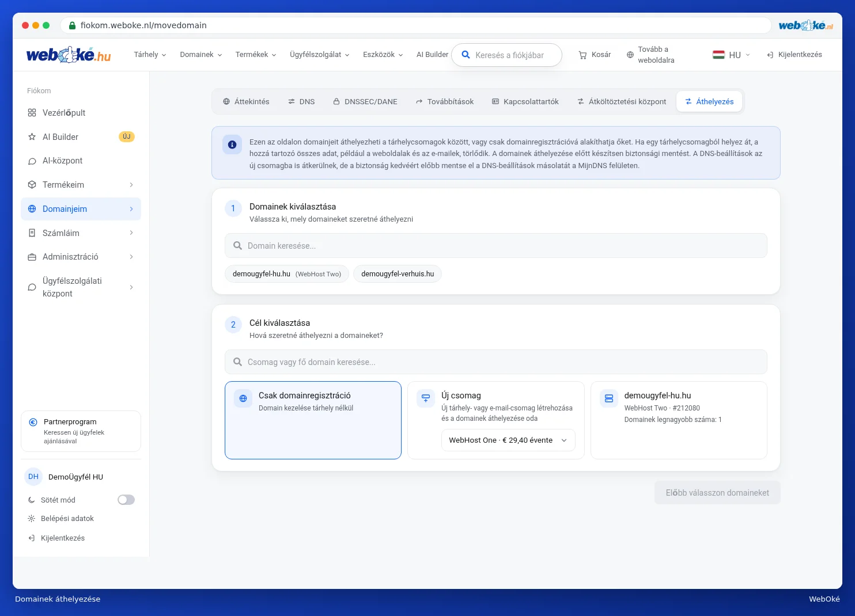This screenshot has height=616, width=855.
Task: Open the Termékek dropdown menu
Action: (256, 55)
